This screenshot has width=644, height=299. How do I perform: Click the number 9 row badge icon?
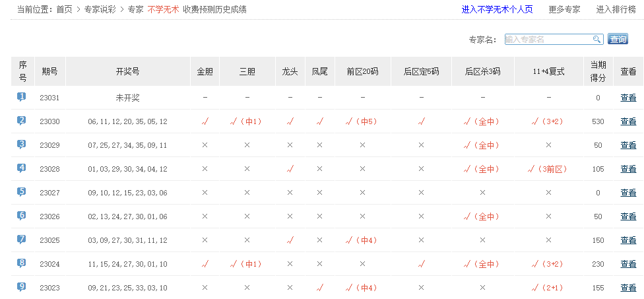22,287
